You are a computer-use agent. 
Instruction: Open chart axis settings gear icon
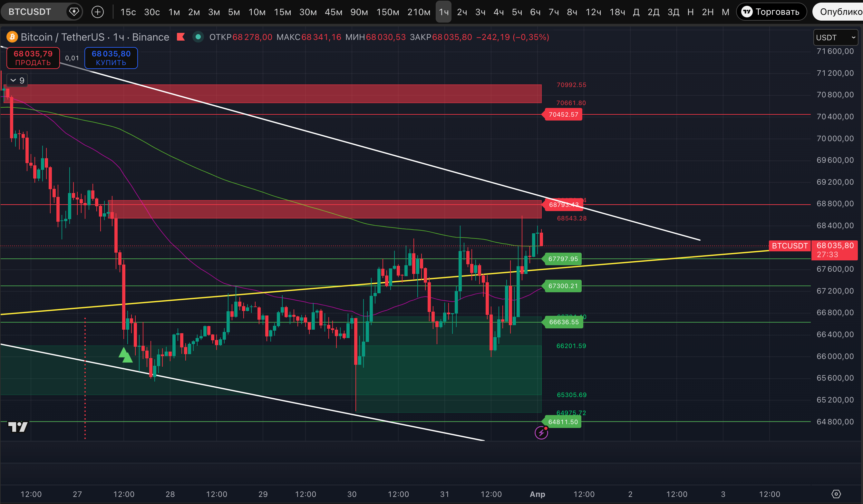(836, 494)
